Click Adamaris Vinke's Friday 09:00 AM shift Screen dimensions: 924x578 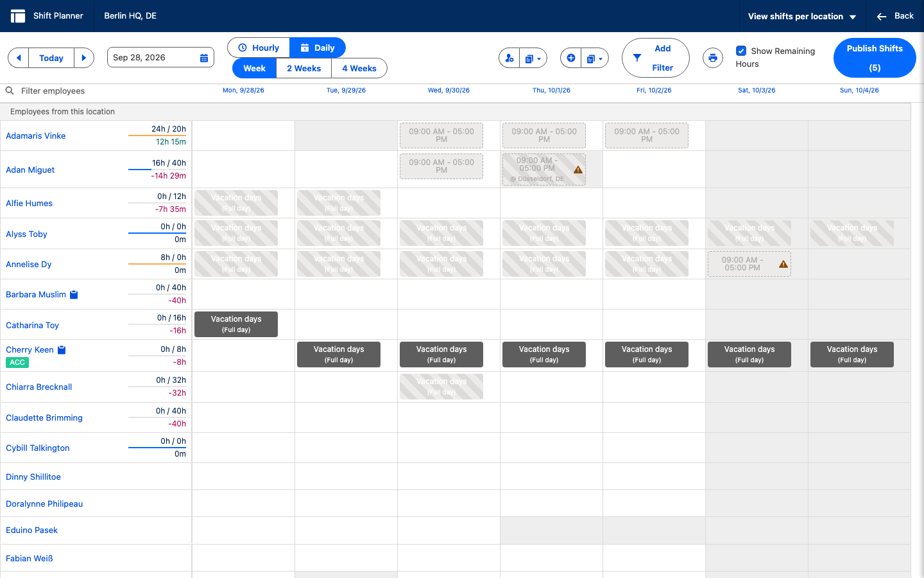point(647,136)
